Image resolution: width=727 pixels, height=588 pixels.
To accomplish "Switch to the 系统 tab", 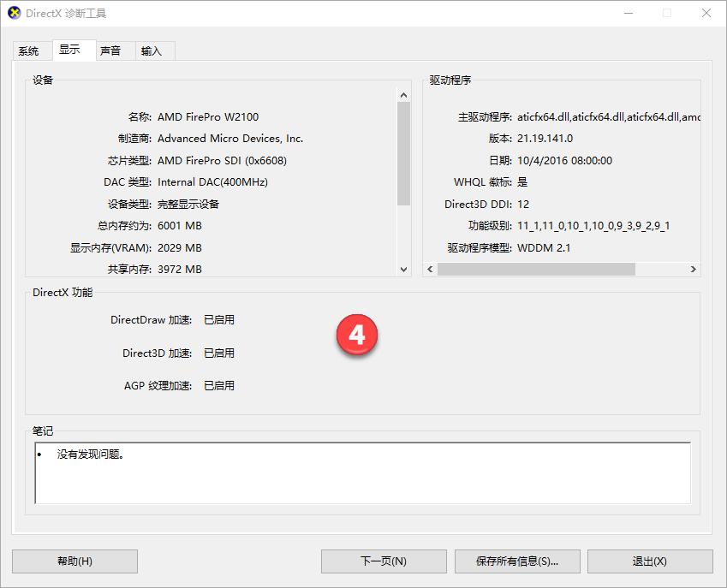I will coord(28,50).
